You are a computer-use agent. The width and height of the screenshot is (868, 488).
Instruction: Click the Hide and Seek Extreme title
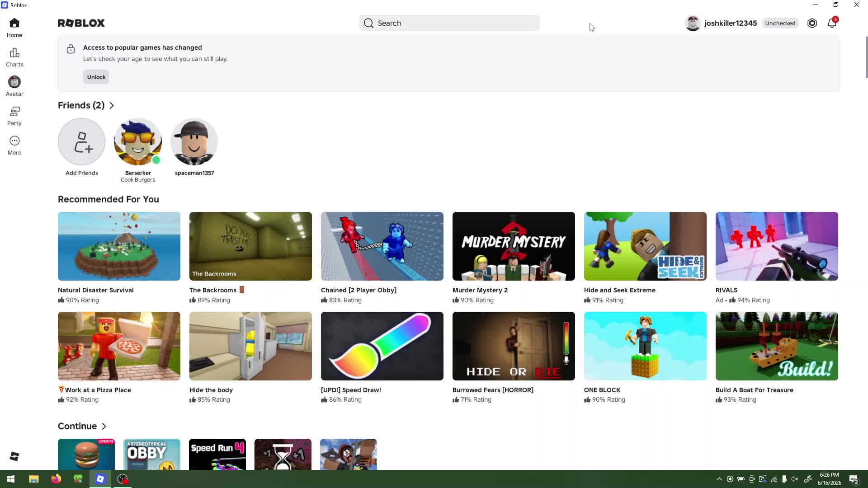point(620,290)
